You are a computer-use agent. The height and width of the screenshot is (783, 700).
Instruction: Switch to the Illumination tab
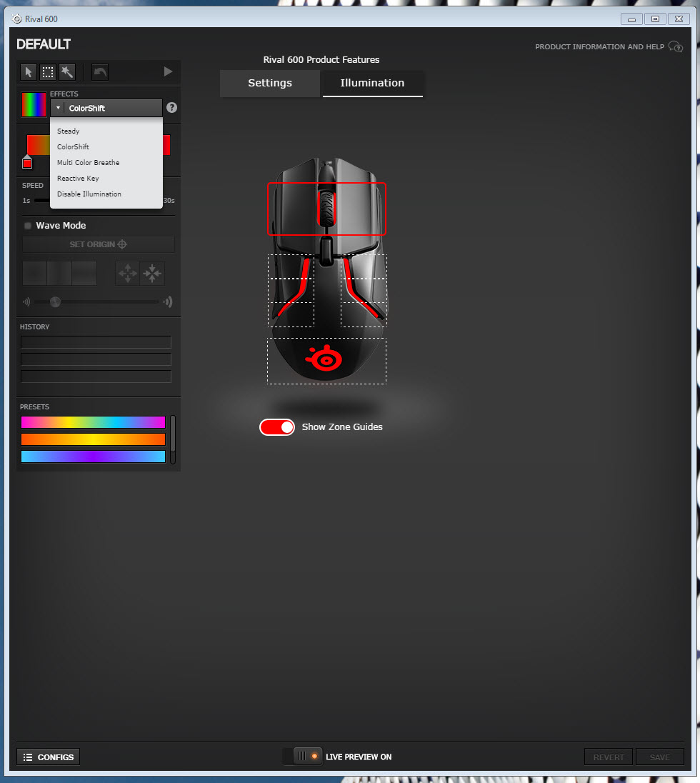point(372,83)
